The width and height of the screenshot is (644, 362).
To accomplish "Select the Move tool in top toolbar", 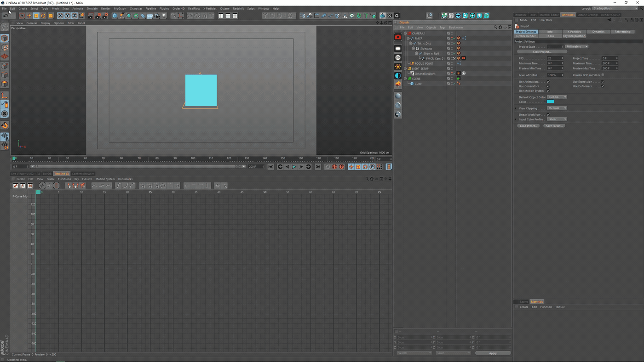I will click(x=29, y=16).
